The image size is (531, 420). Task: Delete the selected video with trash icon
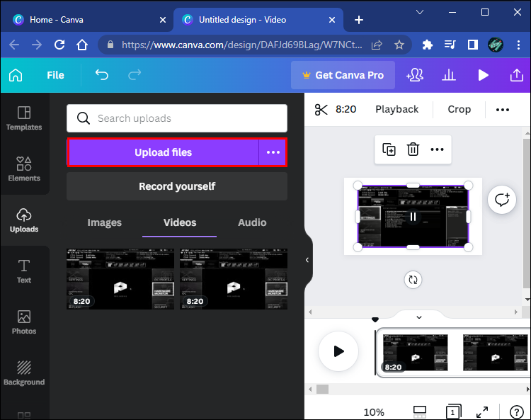(413, 149)
